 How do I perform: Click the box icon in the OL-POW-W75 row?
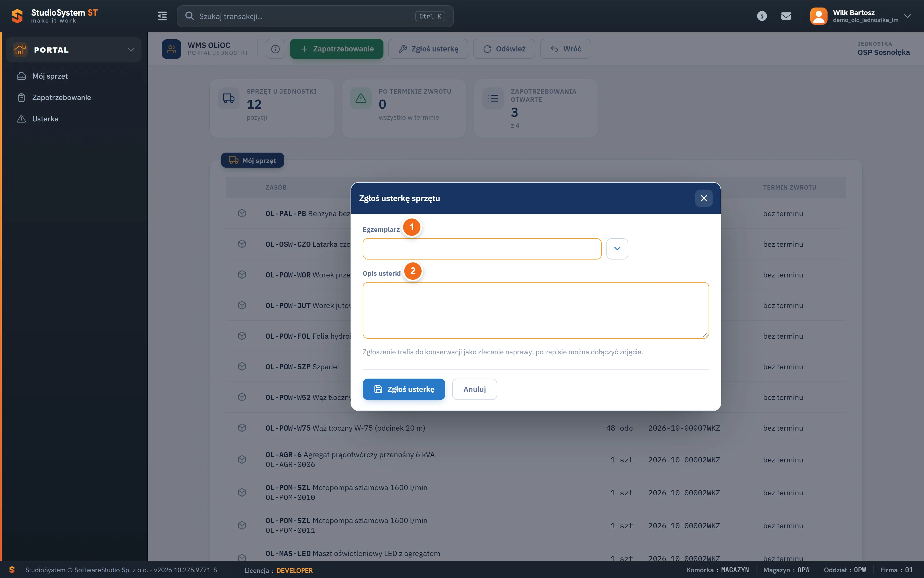click(242, 428)
